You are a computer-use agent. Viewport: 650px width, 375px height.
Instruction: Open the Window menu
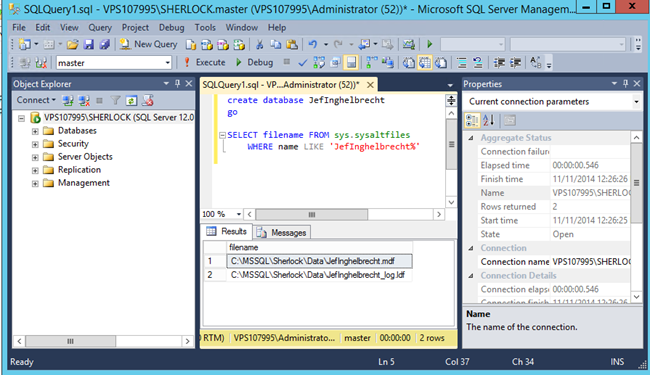click(x=242, y=28)
